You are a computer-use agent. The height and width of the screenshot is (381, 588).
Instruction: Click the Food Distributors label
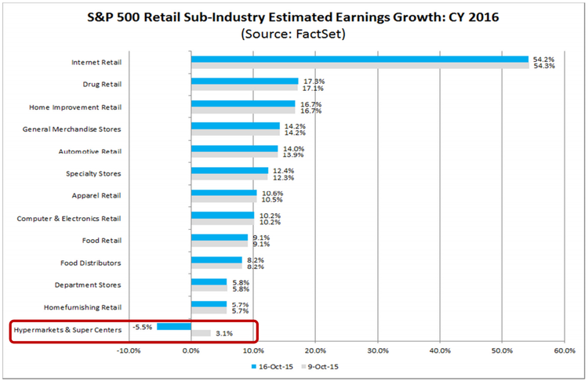pyautogui.click(x=91, y=263)
